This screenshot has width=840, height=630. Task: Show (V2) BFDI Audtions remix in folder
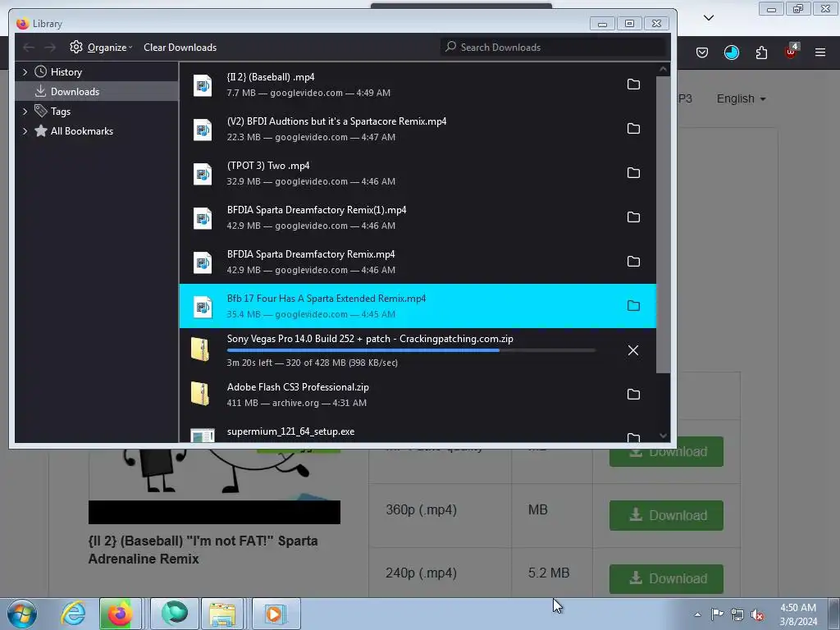point(633,129)
